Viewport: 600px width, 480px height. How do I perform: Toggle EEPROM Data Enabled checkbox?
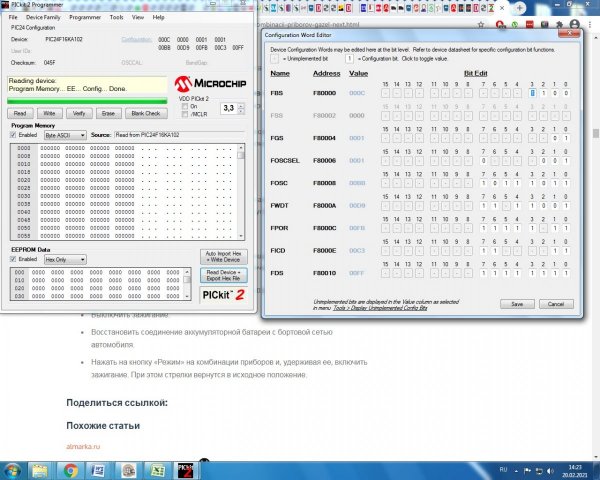14,260
